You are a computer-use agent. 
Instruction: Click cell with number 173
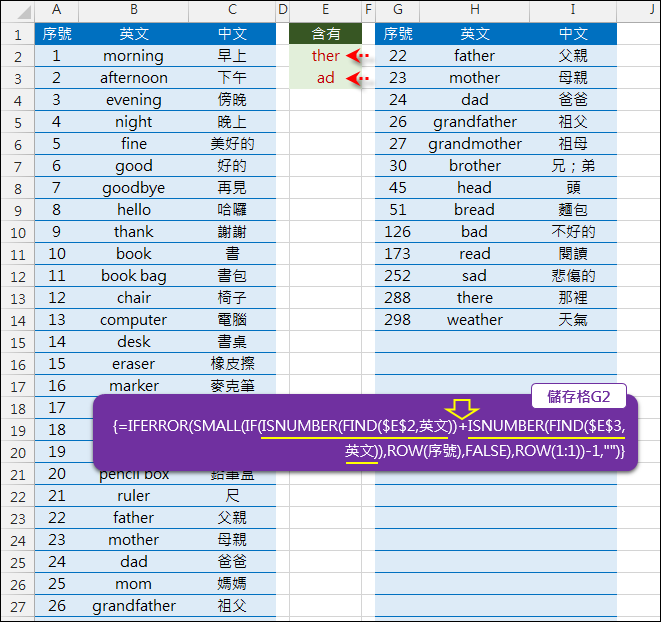click(x=398, y=254)
